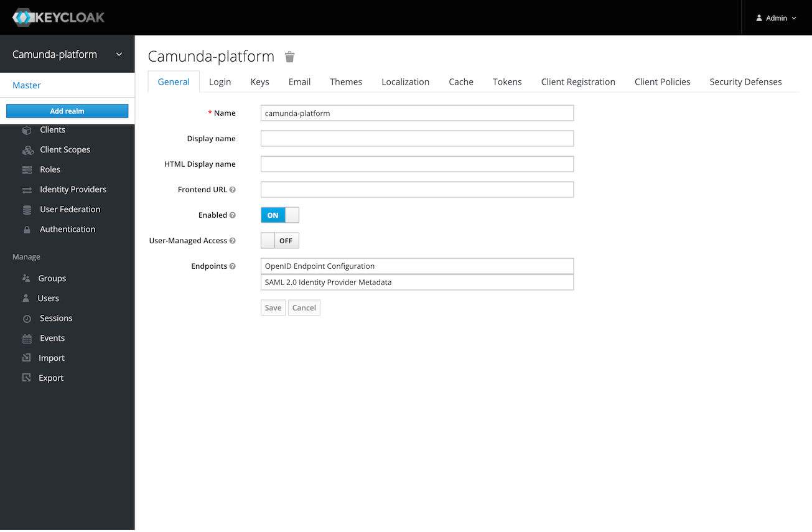Switch to the Tokens tab
The height and width of the screenshot is (532, 812).
506,82
